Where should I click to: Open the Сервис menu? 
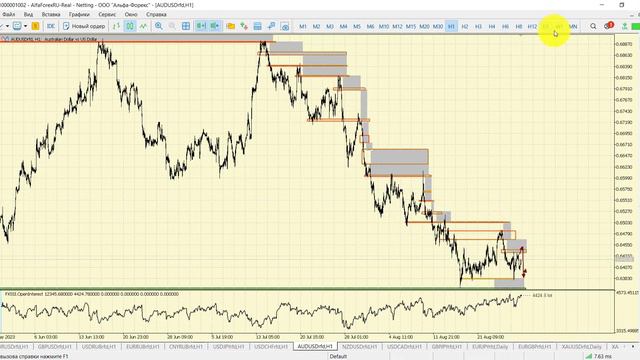[107, 14]
